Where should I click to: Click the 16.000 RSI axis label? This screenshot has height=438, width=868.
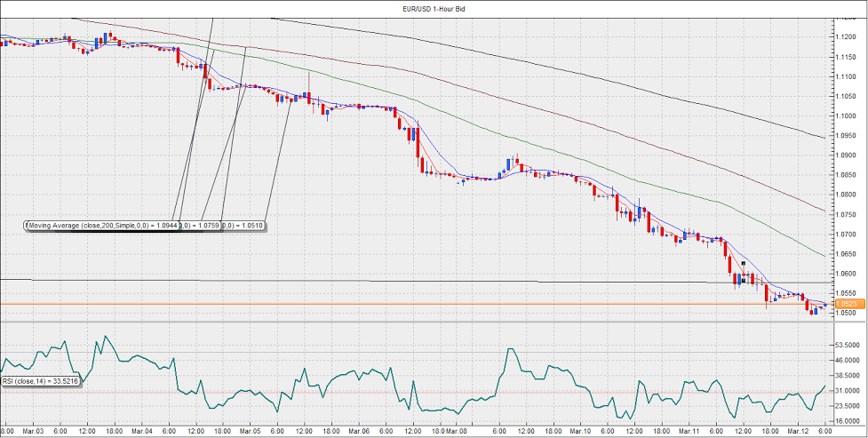[846, 422]
